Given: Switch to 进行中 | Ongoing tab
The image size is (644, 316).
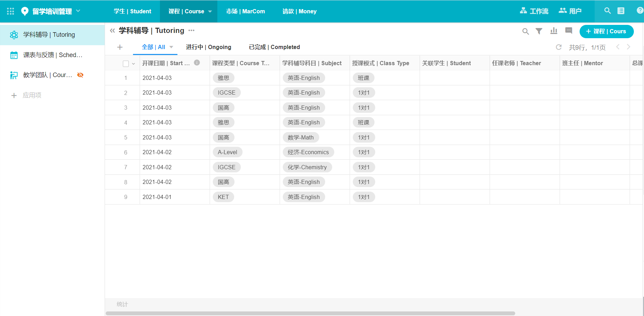Looking at the screenshot, I should [x=208, y=47].
